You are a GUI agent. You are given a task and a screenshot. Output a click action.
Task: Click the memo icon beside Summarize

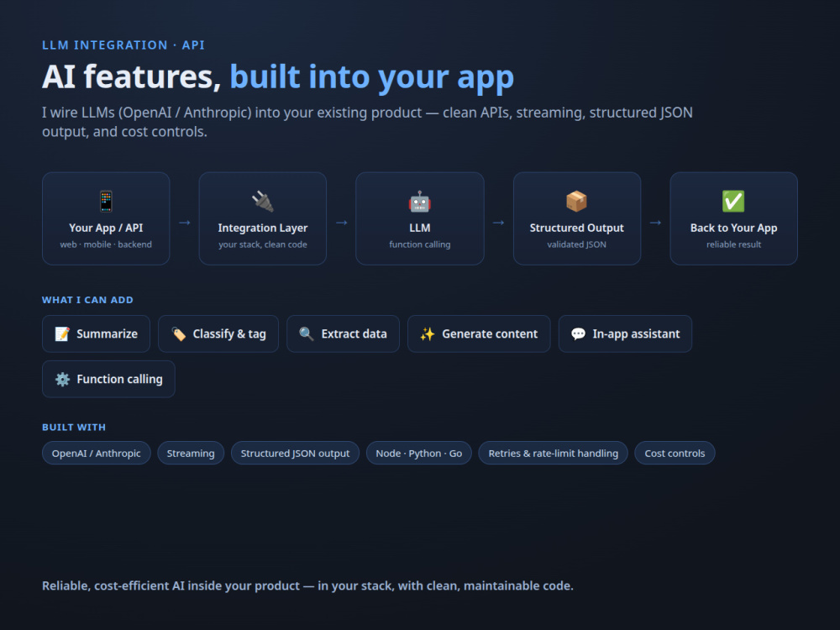[x=62, y=333]
